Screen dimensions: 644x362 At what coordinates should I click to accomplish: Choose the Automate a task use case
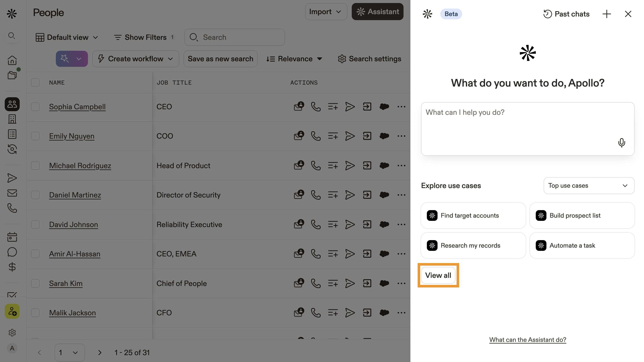582,245
